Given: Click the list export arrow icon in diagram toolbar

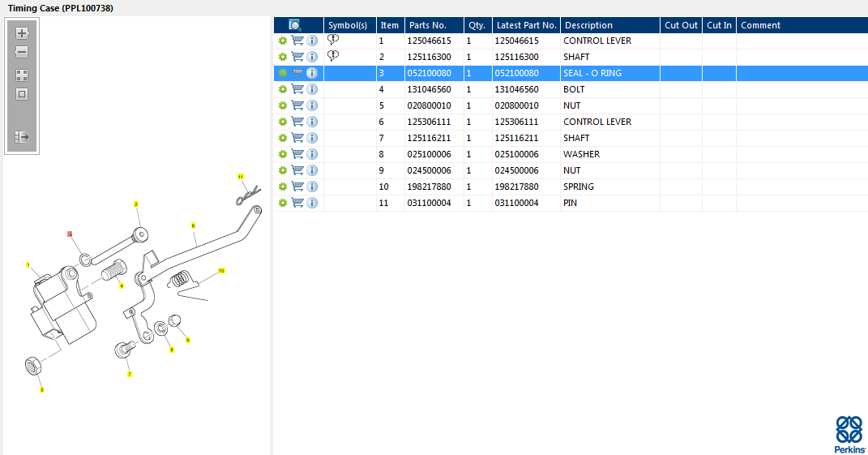Looking at the screenshot, I should [x=22, y=137].
